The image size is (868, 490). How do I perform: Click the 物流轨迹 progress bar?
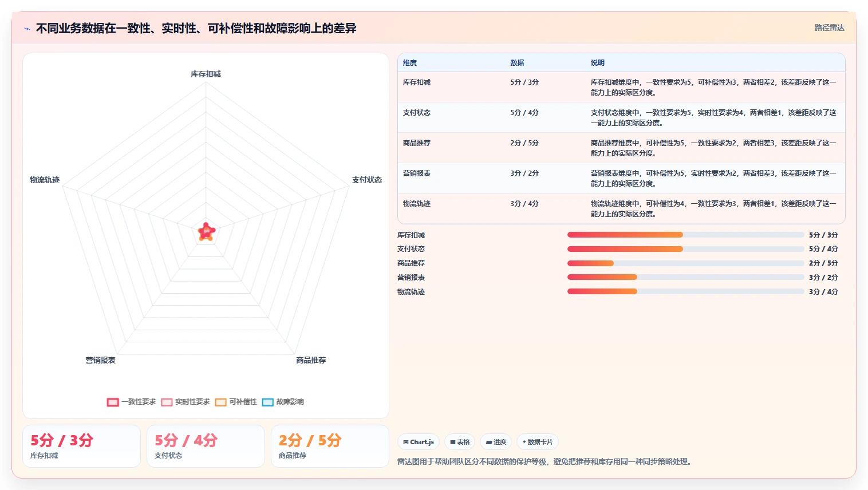686,291
